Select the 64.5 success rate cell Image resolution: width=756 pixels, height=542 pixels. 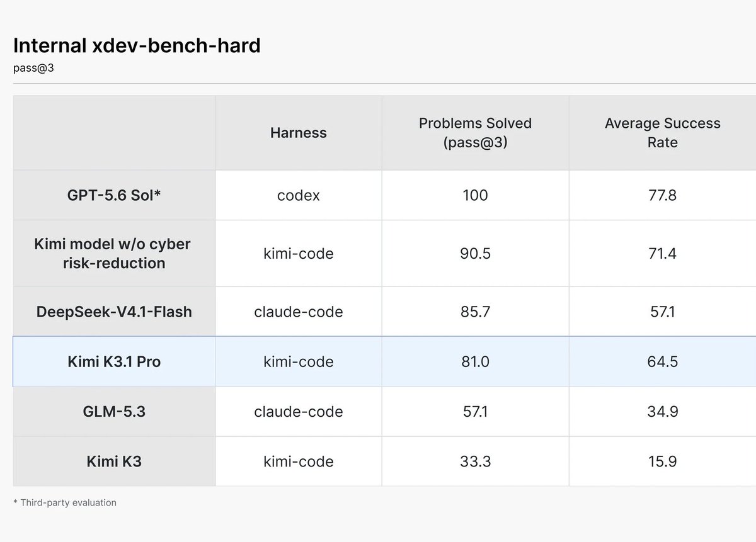tap(663, 362)
